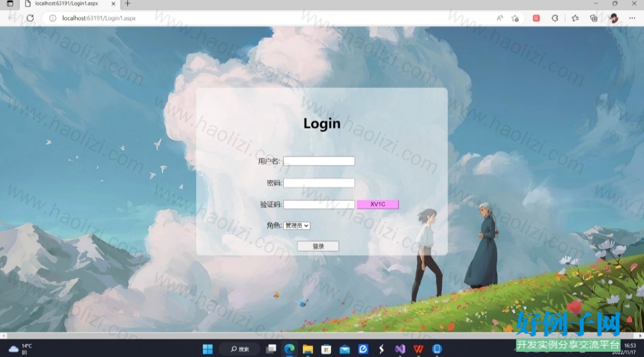View site information icon in address bar
This screenshot has width=644, height=357.
[53, 18]
